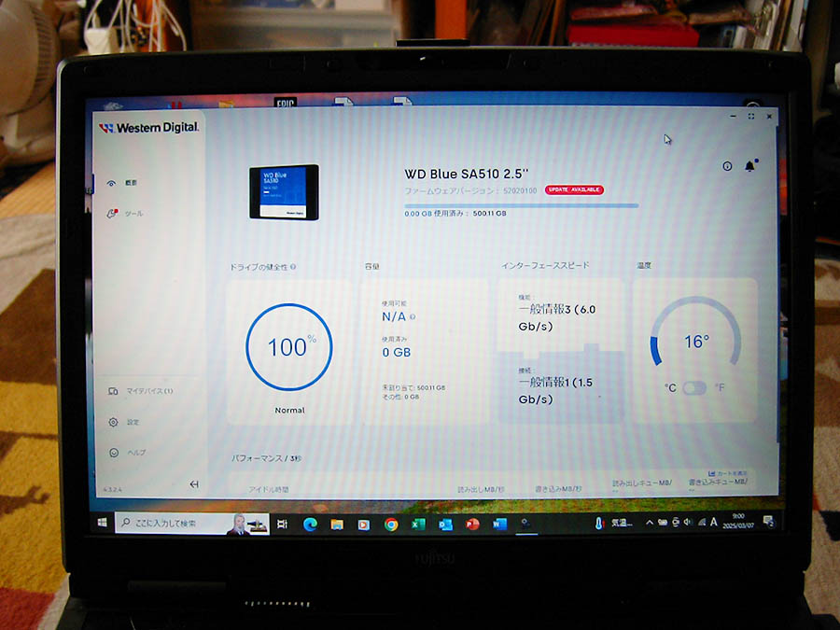The width and height of the screenshot is (840, 630).
Task: Open PowerPoint from the taskbar
Action: tap(472, 524)
